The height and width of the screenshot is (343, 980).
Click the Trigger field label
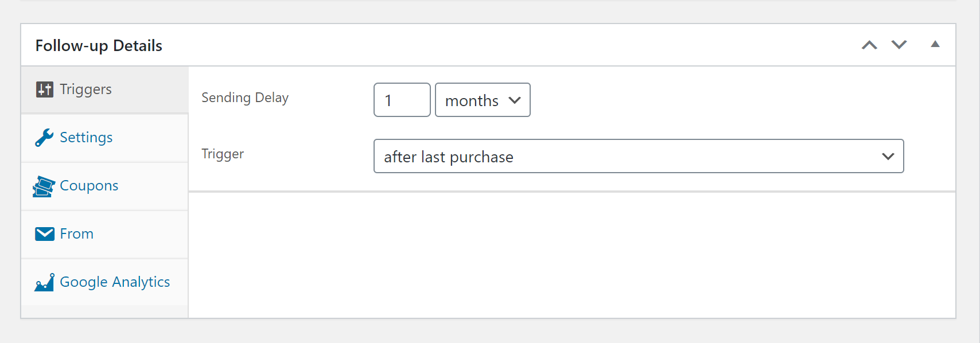pyautogui.click(x=223, y=154)
